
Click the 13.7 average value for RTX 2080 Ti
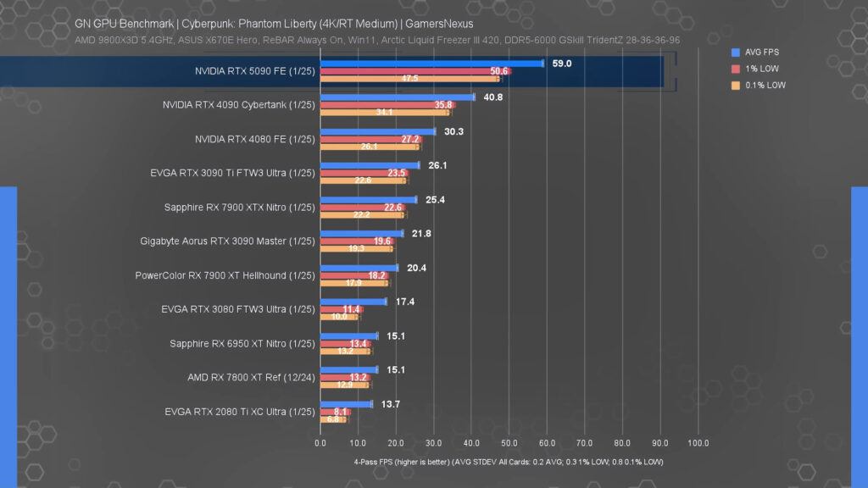(390, 404)
